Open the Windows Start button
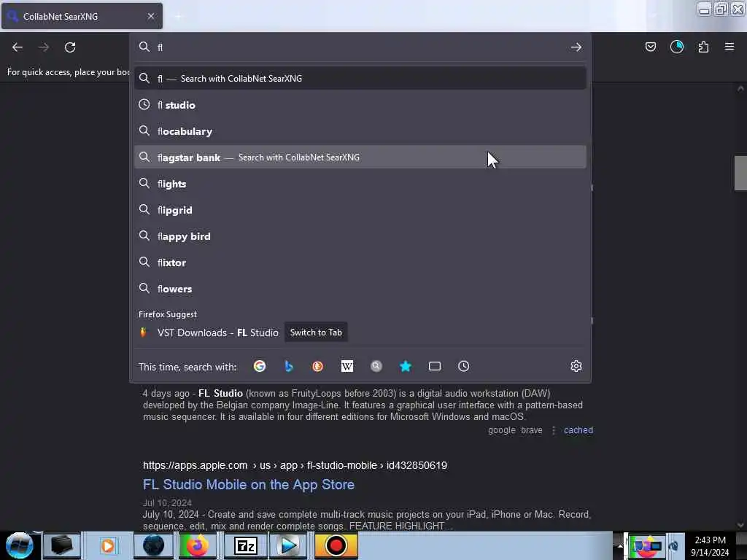 click(x=19, y=545)
